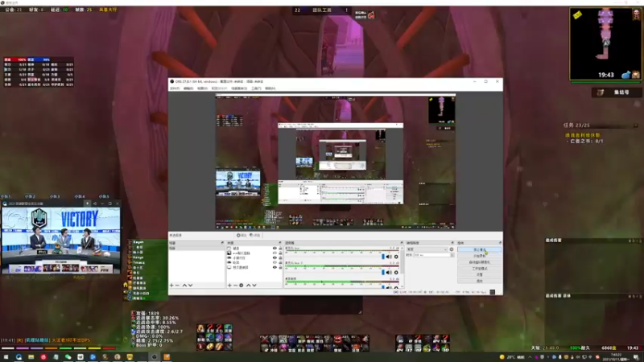Lock the display capture source
The height and width of the screenshot is (362, 644).
pyautogui.click(x=280, y=267)
